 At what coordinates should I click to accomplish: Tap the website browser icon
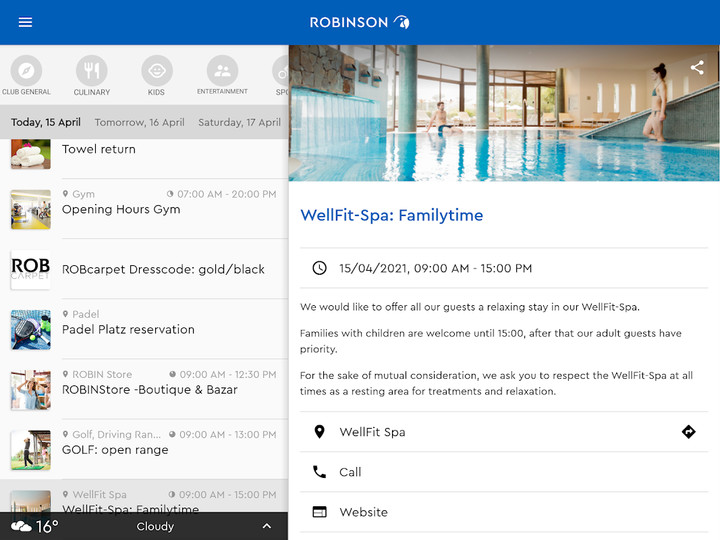point(320,512)
